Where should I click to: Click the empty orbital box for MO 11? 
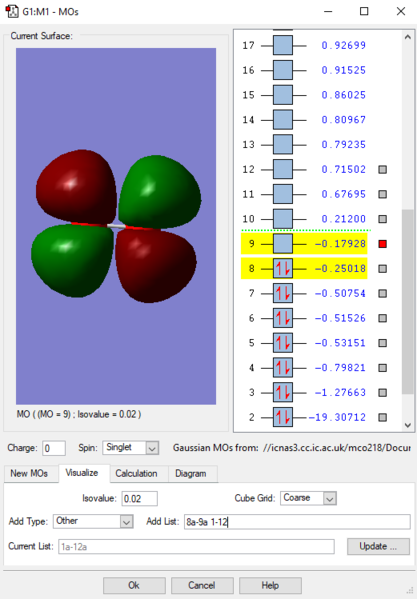click(283, 194)
